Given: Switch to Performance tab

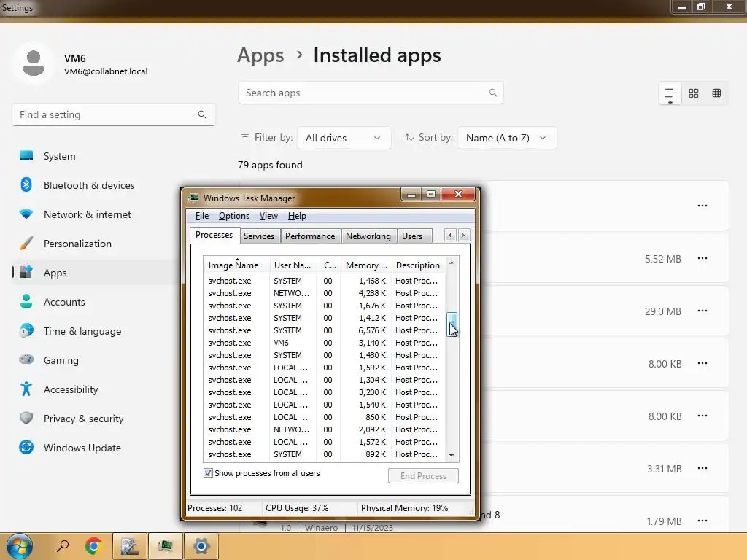Looking at the screenshot, I should click(x=310, y=236).
